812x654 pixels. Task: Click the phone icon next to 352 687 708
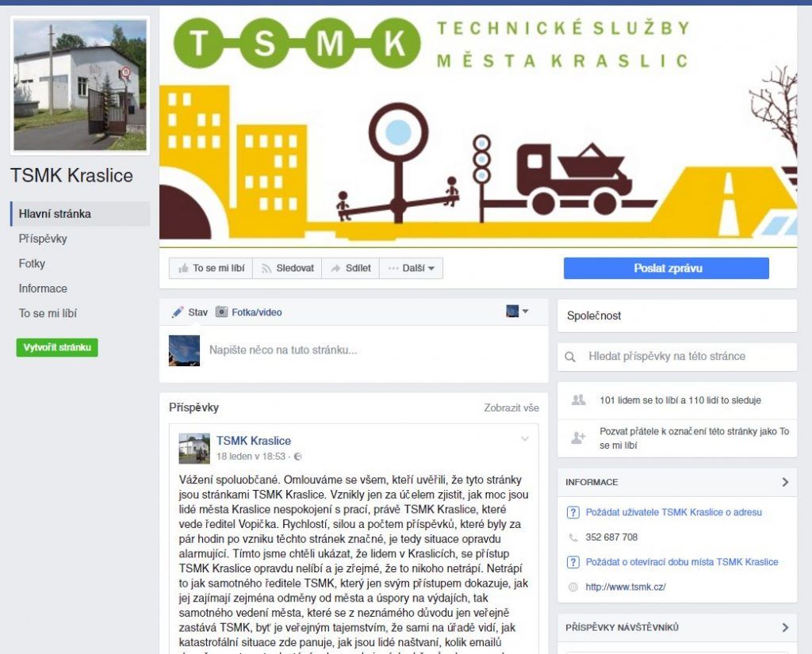(573, 537)
